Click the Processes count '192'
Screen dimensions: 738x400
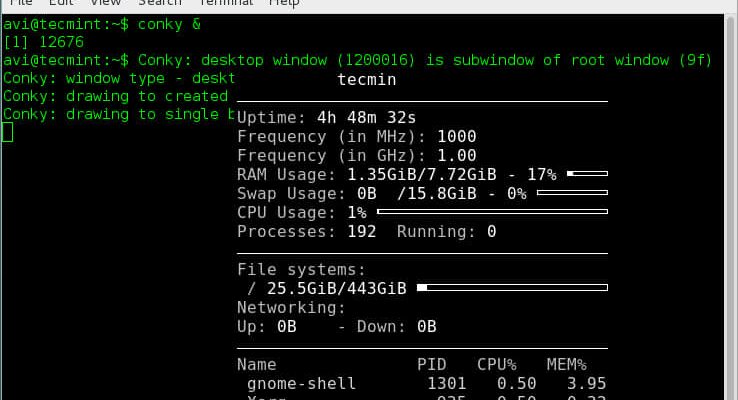(361, 232)
